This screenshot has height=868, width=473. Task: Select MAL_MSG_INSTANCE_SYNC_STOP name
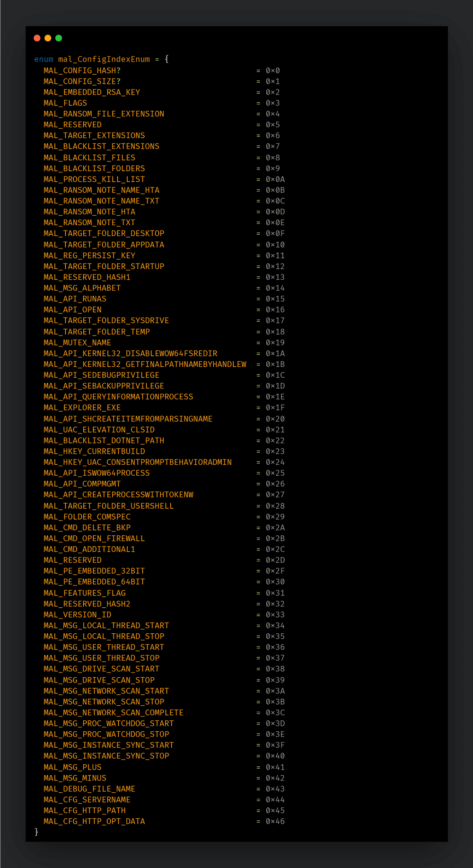(x=106, y=756)
